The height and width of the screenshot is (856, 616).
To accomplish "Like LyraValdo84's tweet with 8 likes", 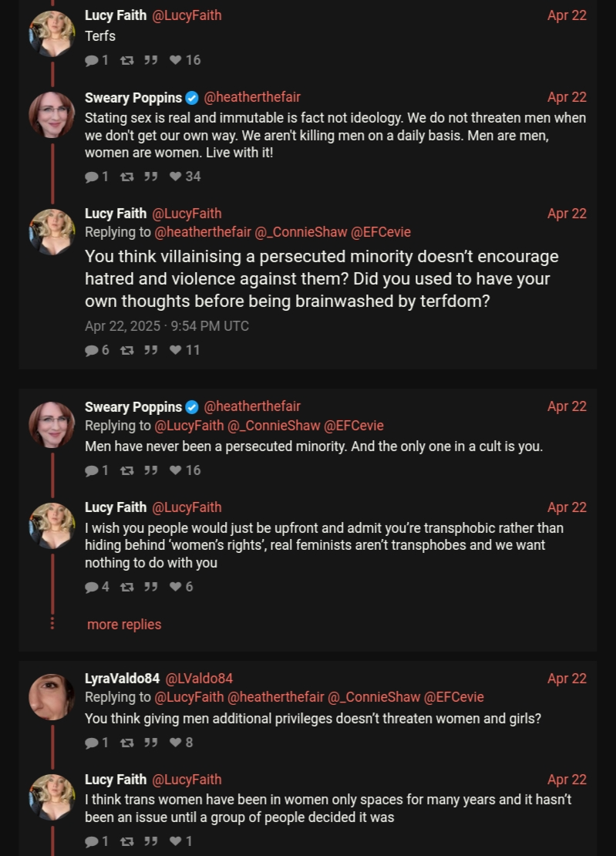I will pos(176,743).
